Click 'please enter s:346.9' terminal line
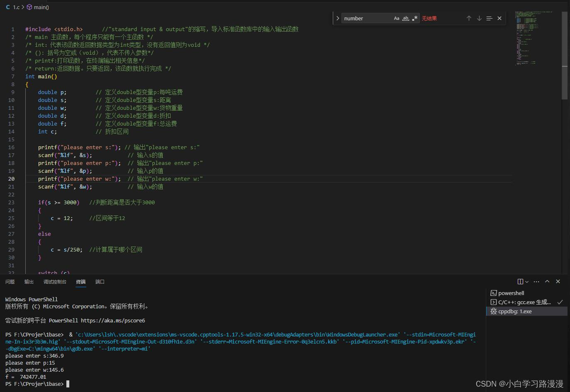Viewport: 570px width, 392px height. [x=34, y=356]
